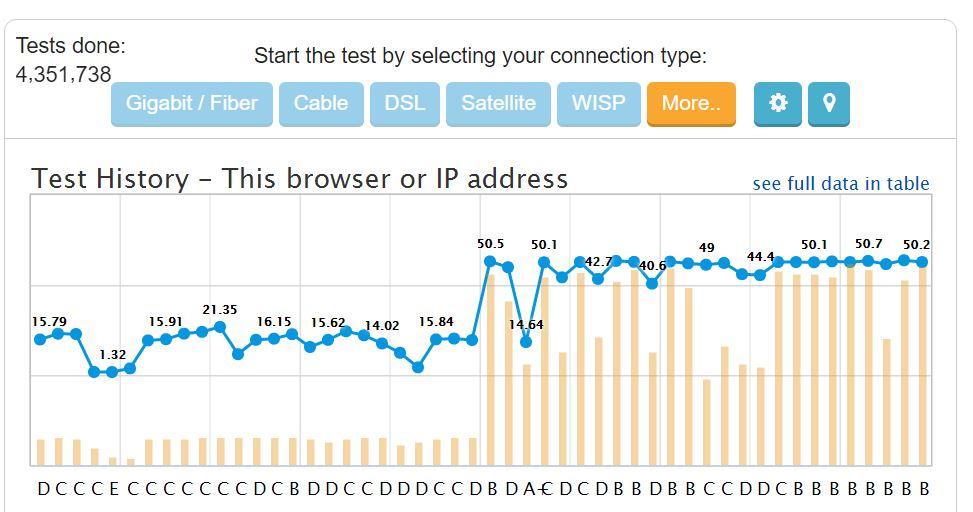This screenshot has width=973, height=512.
Task: Click the 50.5 data point on chart
Action: [490, 261]
